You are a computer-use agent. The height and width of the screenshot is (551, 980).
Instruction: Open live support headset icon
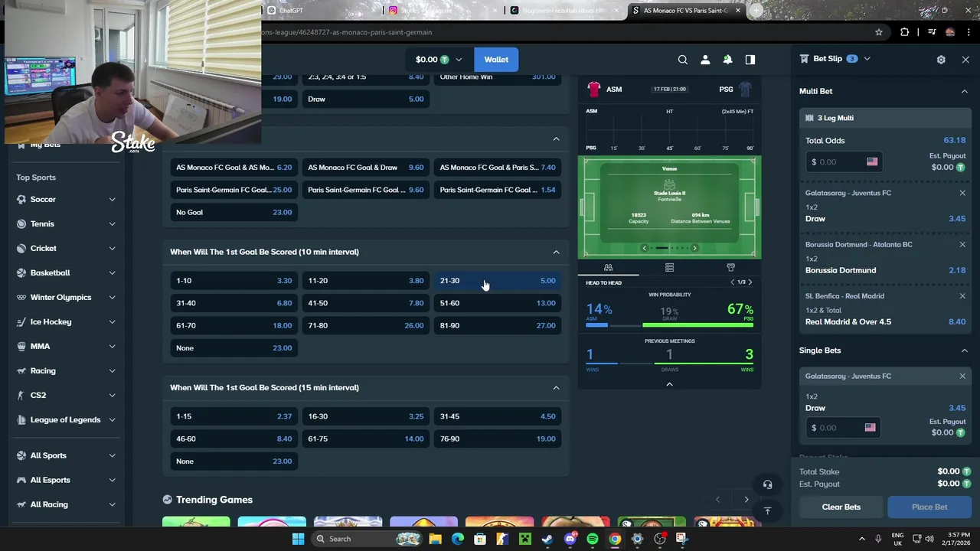tap(767, 484)
